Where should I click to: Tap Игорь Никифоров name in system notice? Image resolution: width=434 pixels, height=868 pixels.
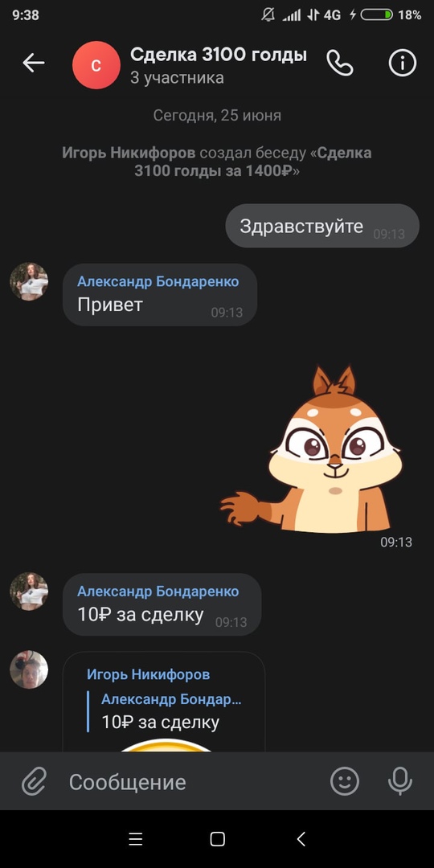(129, 153)
